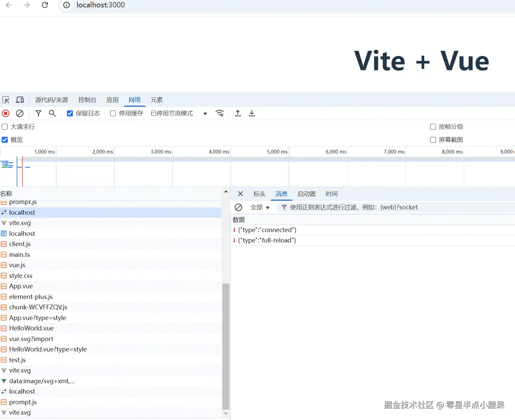Open the 时间 details tab
515x420 pixels.
(331, 194)
